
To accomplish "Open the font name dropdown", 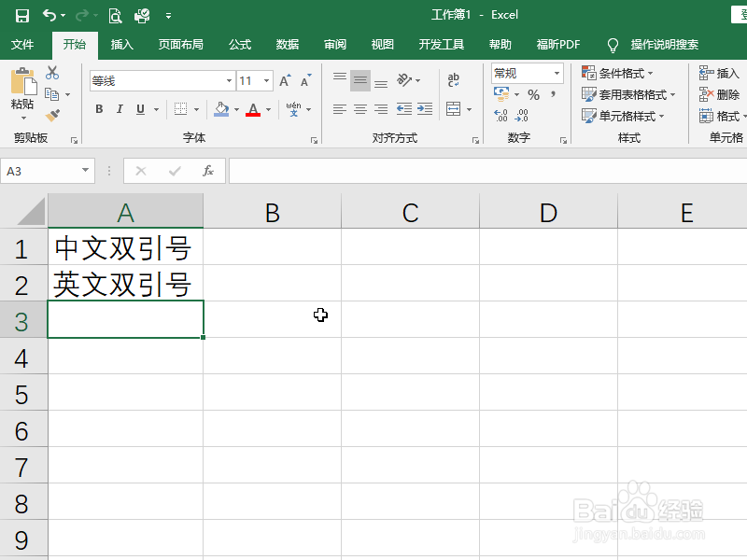I will tap(229, 80).
